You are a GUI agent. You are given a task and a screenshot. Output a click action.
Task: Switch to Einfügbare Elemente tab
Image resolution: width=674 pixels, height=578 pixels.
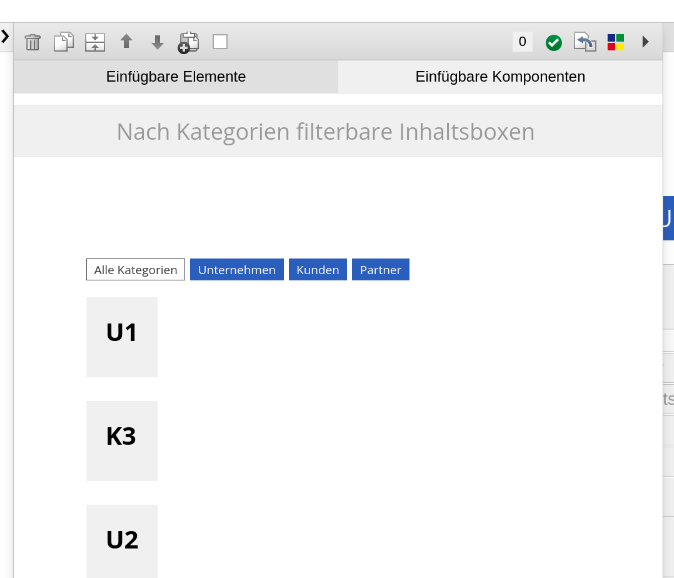coord(176,76)
